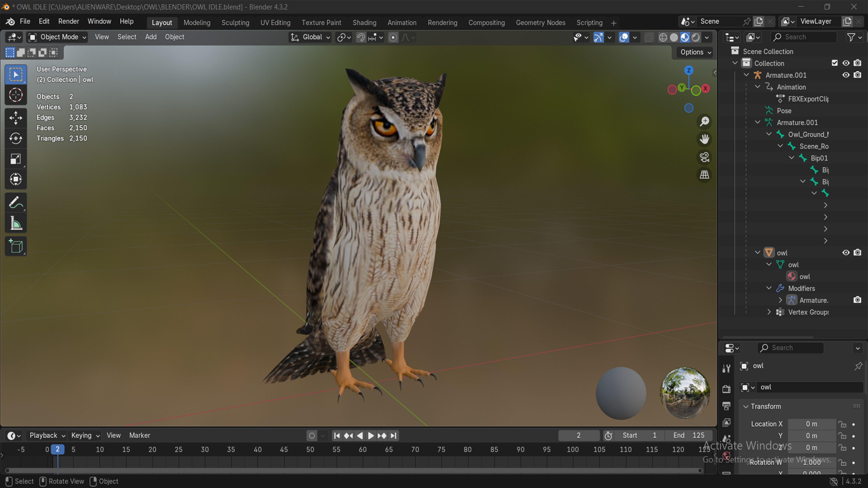868x488 pixels.
Task: Hide Collection in viewport via eye icon
Action: tap(846, 63)
